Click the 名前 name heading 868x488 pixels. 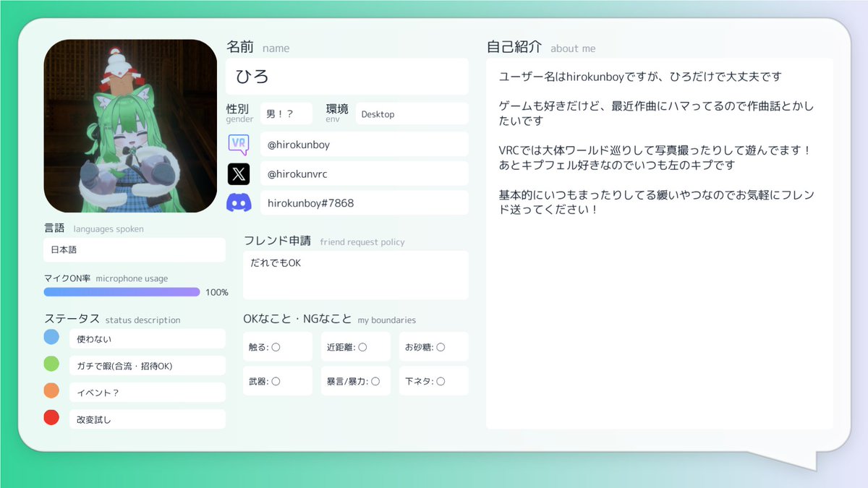[x=258, y=47]
